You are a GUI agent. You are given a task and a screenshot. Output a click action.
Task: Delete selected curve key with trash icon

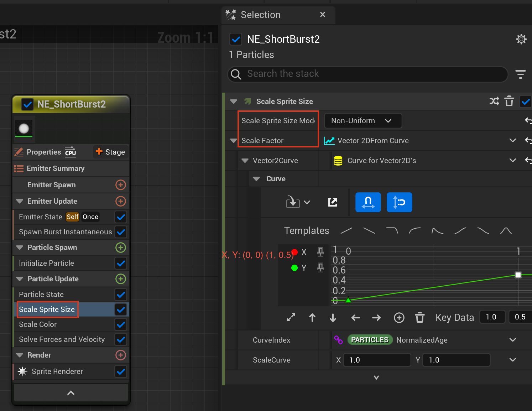[420, 317]
